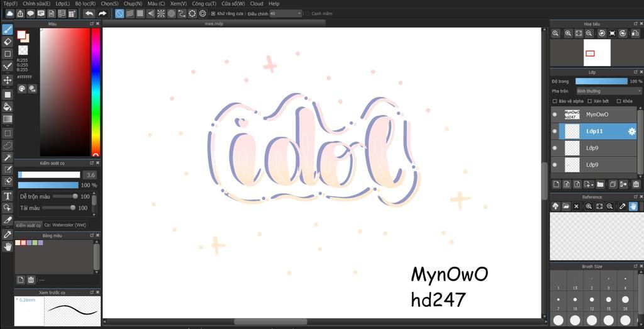Select the Gradient tool
The height and width of the screenshot is (329, 644).
click(8, 119)
